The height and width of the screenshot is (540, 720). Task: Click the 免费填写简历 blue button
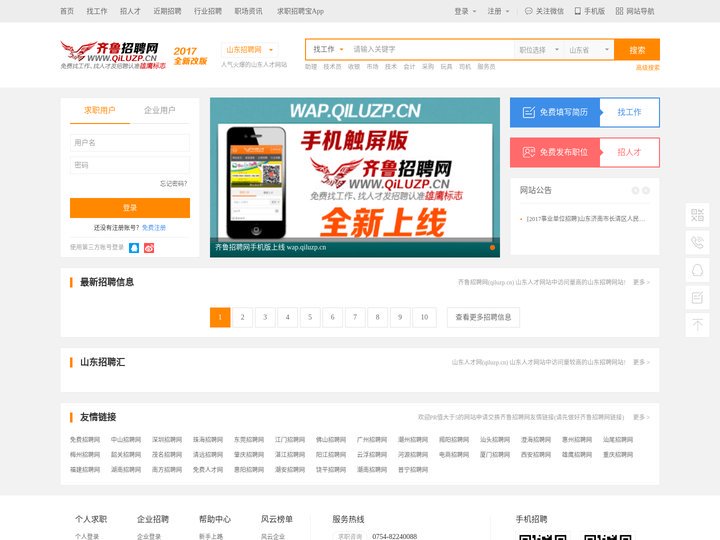555,112
